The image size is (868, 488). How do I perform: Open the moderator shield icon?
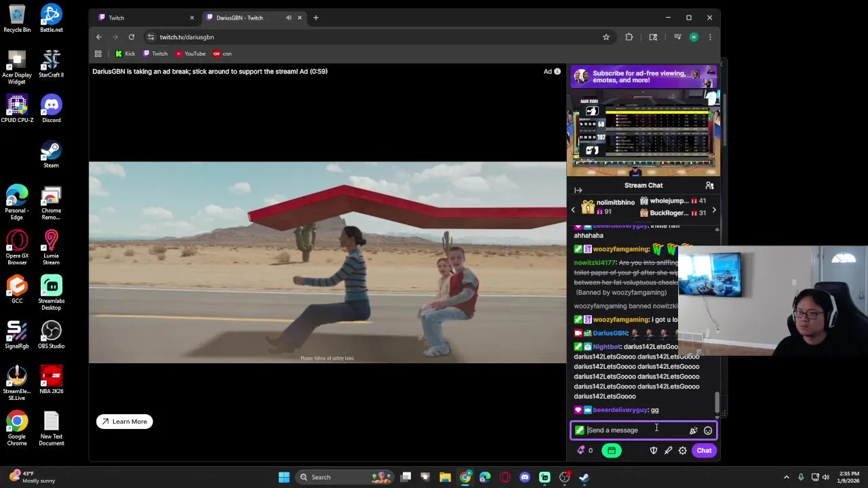tap(654, 451)
